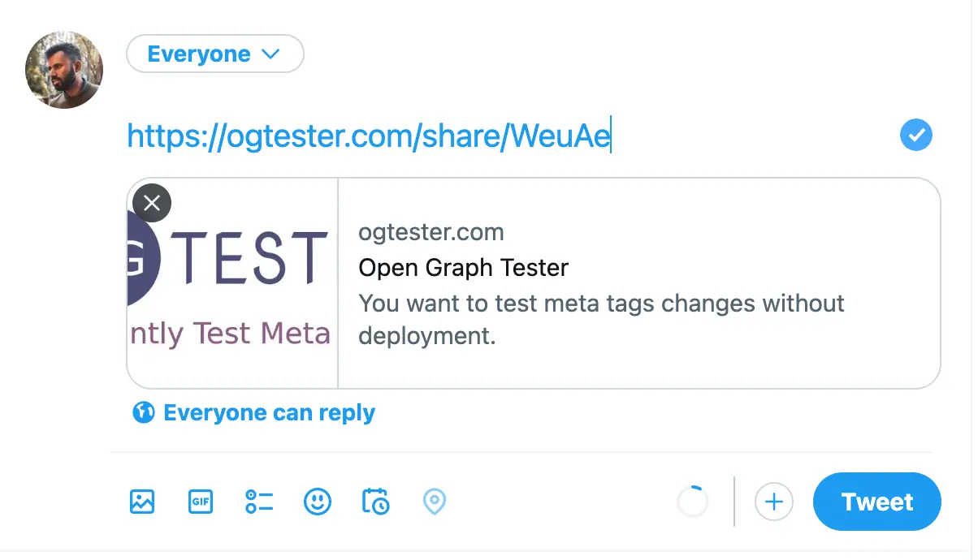Create a poll with the poll icon
The width and height of the screenshot is (978, 560).
(x=259, y=502)
